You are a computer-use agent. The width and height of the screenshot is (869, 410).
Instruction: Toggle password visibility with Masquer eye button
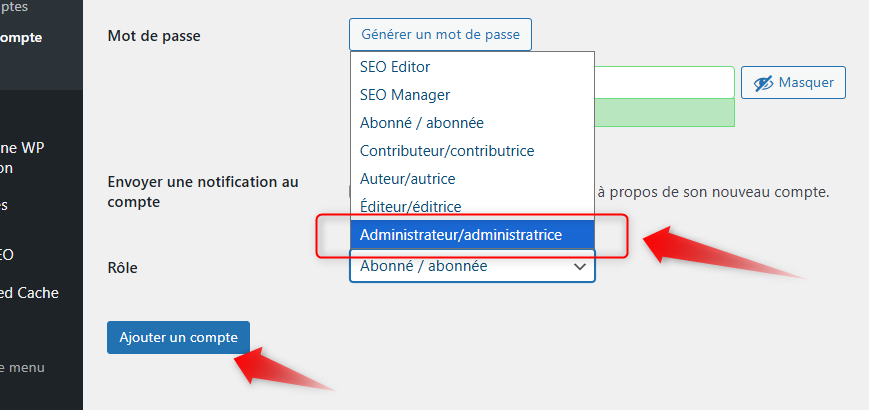793,83
